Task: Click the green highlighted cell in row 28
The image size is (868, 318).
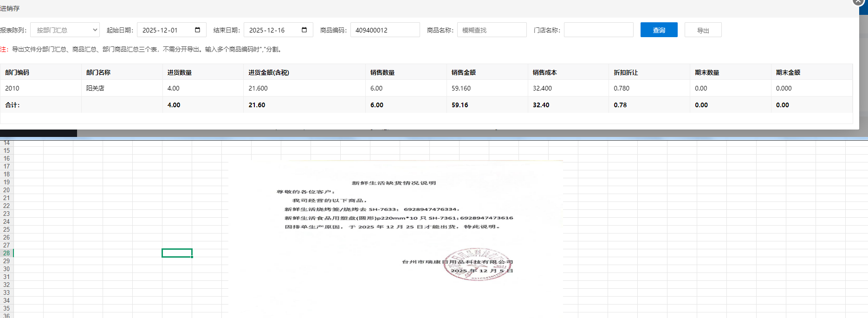Action: tap(177, 253)
